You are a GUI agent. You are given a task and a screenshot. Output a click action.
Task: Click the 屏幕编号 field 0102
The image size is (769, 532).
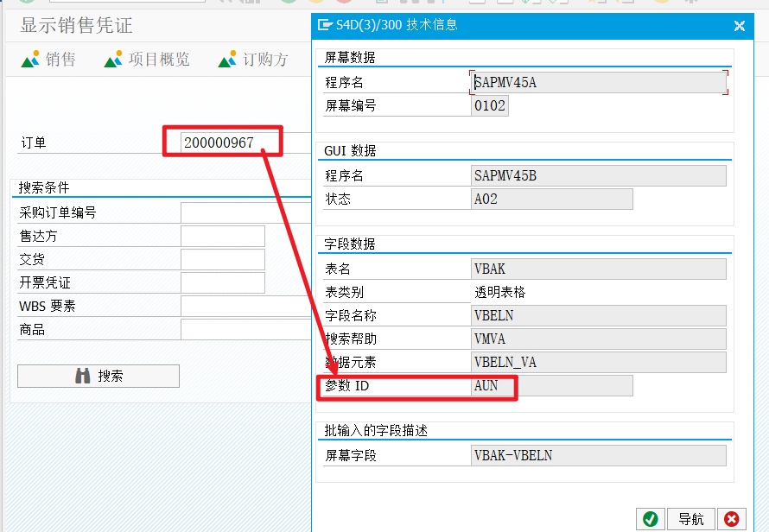(489, 105)
